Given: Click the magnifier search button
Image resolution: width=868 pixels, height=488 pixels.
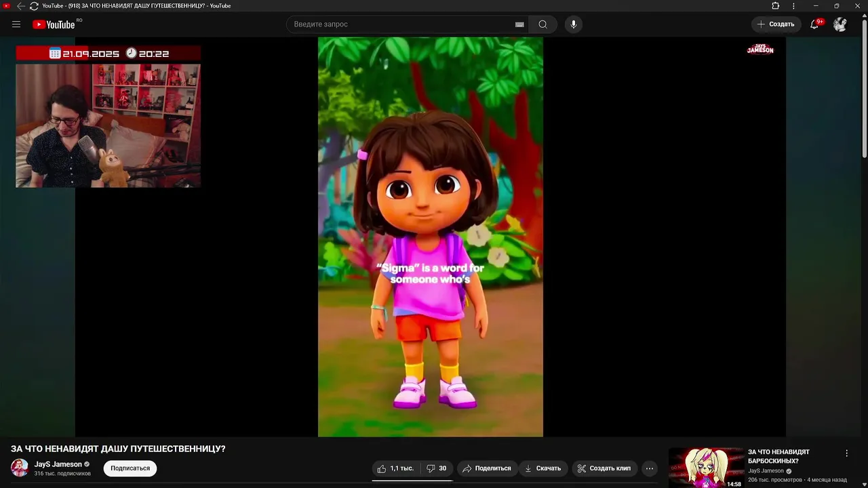Looking at the screenshot, I should 542,24.
